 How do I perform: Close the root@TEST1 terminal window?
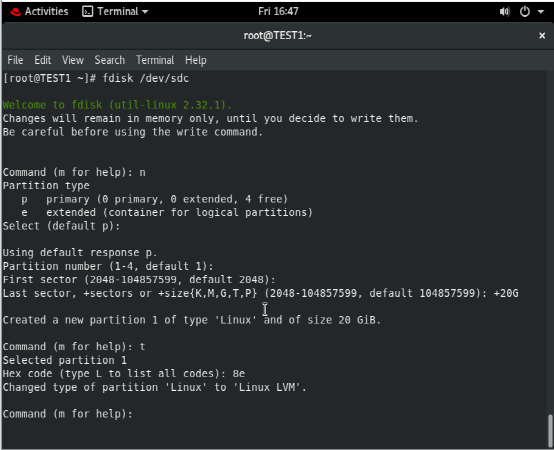(x=542, y=36)
